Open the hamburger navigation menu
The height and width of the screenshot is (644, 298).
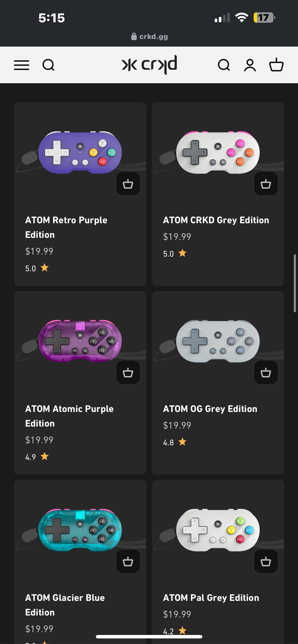(x=22, y=65)
